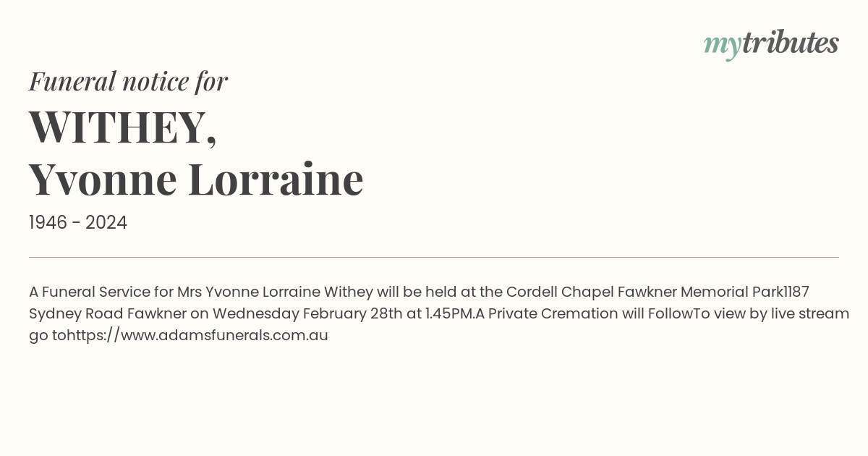Select the surname WITHEY heading
The image size is (868, 456).
122,127
